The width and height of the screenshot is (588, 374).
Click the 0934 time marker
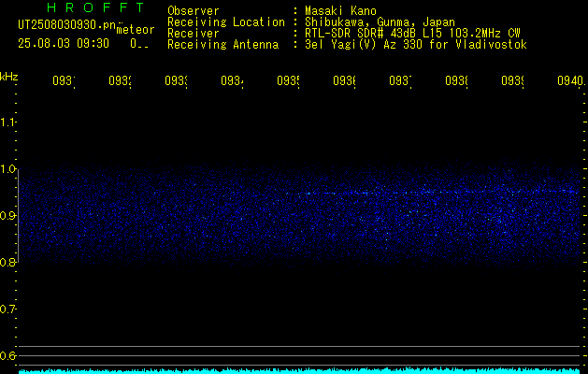pyautogui.click(x=232, y=80)
